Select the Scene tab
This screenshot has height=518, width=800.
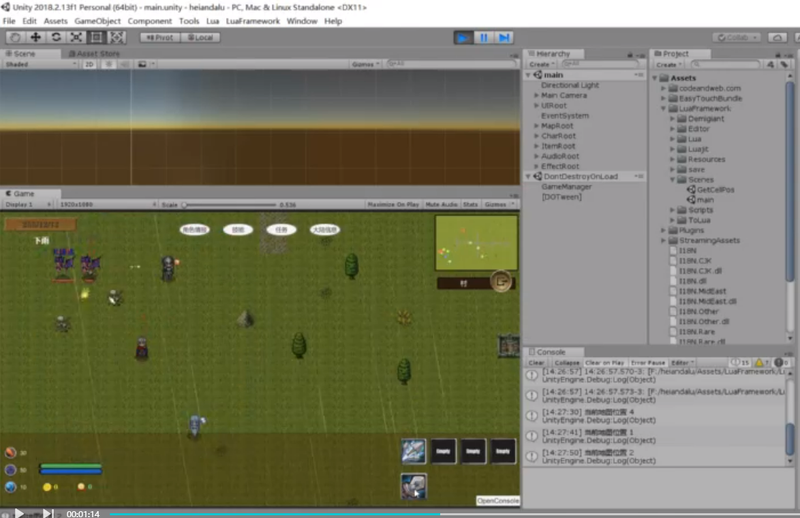[x=21, y=54]
